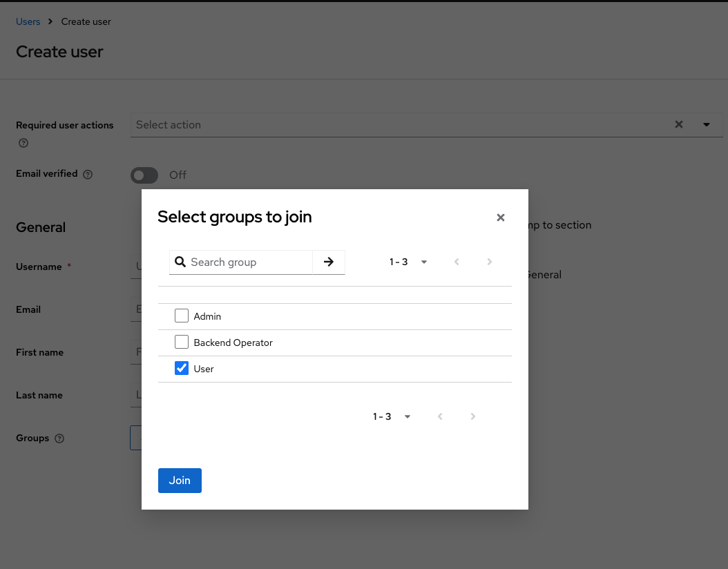
Task: Check the Backend Operator group checkbox
Action: pos(182,343)
